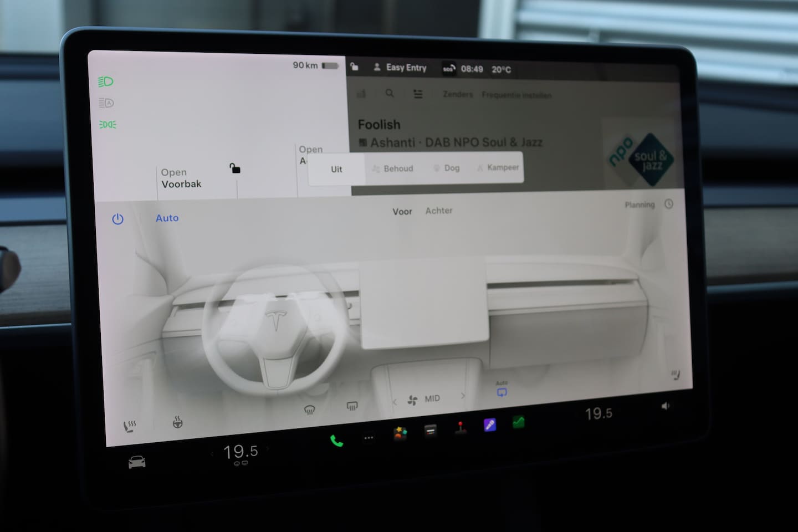Open the joystick Arcade app
The height and width of the screenshot is (532, 798).
460,428
